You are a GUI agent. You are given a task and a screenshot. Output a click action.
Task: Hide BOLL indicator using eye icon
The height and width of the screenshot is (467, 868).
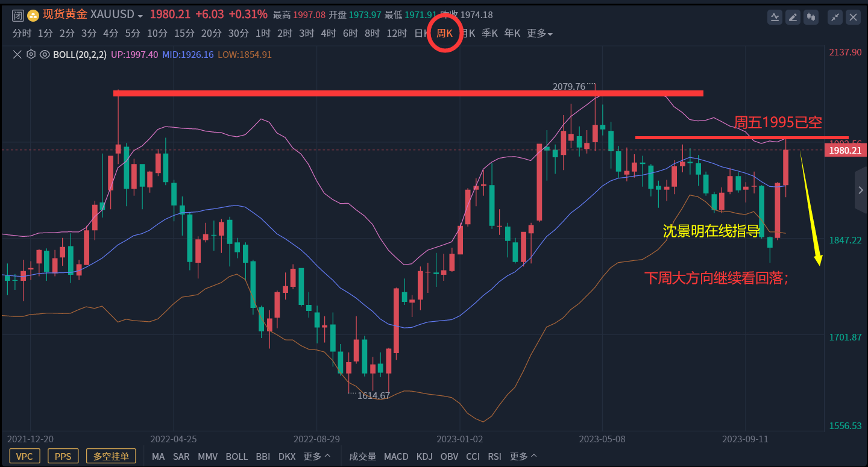click(x=45, y=54)
